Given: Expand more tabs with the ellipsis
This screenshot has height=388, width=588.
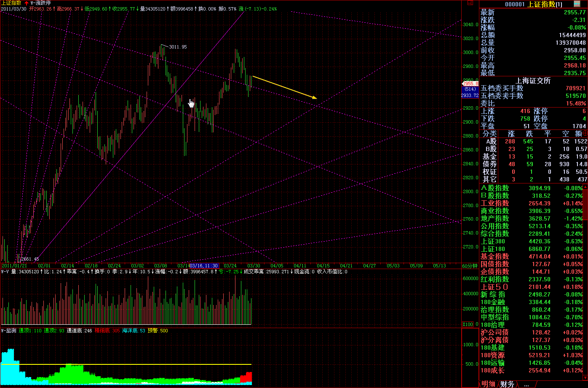Looking at the screenshot, I should 526,384.
